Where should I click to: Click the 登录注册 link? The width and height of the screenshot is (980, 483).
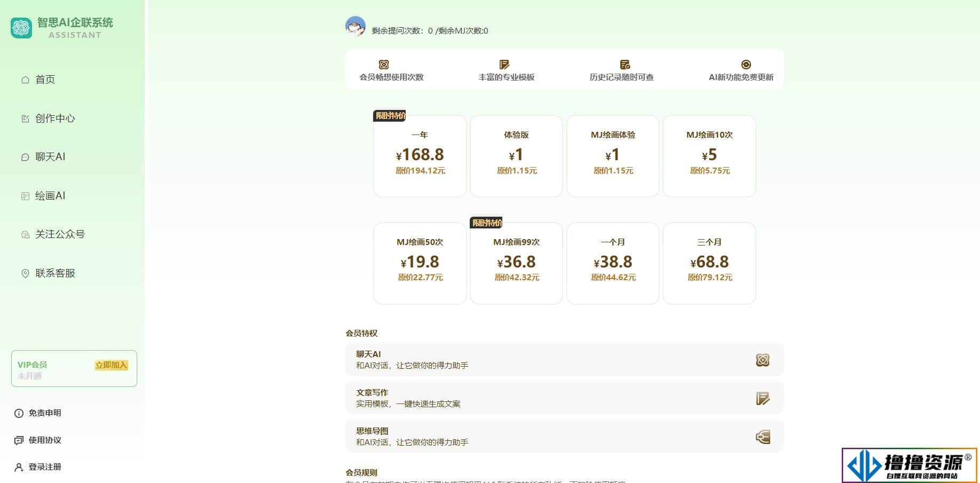[45, 467]
